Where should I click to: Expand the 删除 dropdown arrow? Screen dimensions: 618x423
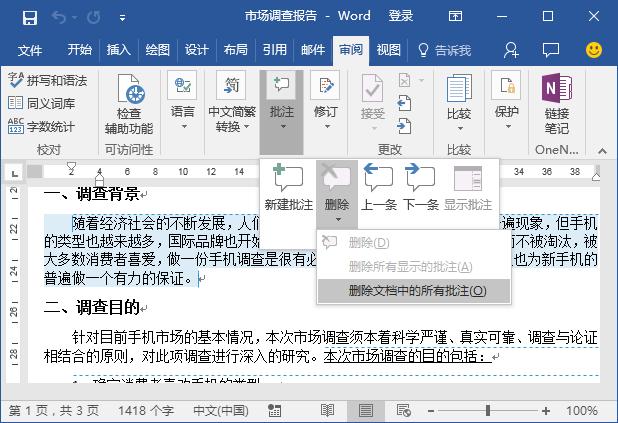click(x=338, y=220)
